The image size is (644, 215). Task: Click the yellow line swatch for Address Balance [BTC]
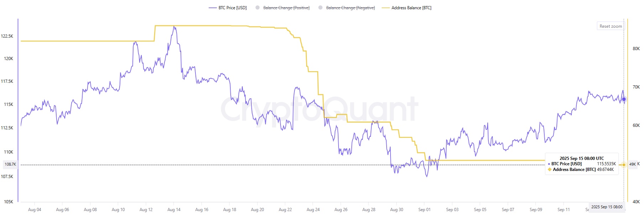tap(385, 7)
